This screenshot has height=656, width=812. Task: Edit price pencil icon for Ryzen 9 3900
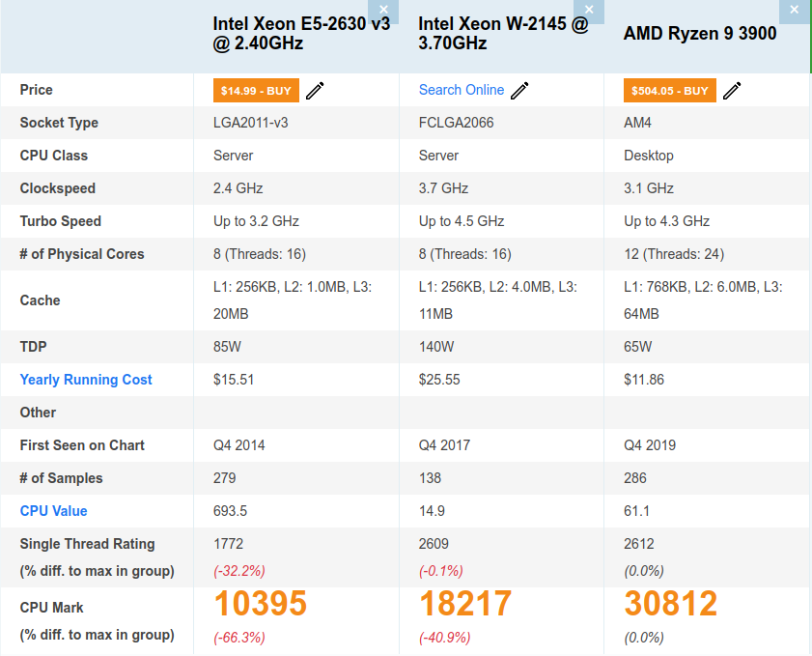[x=732, y=91]
